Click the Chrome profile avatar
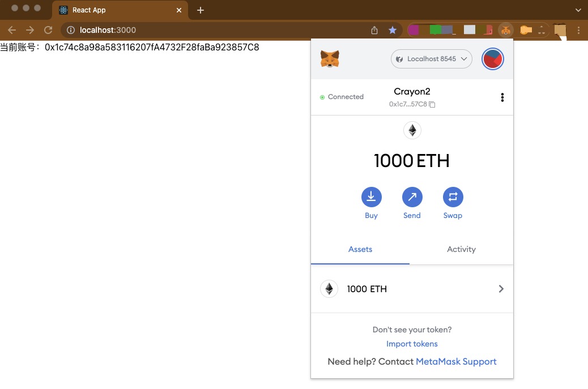The image size is (588, 389). 560,30
